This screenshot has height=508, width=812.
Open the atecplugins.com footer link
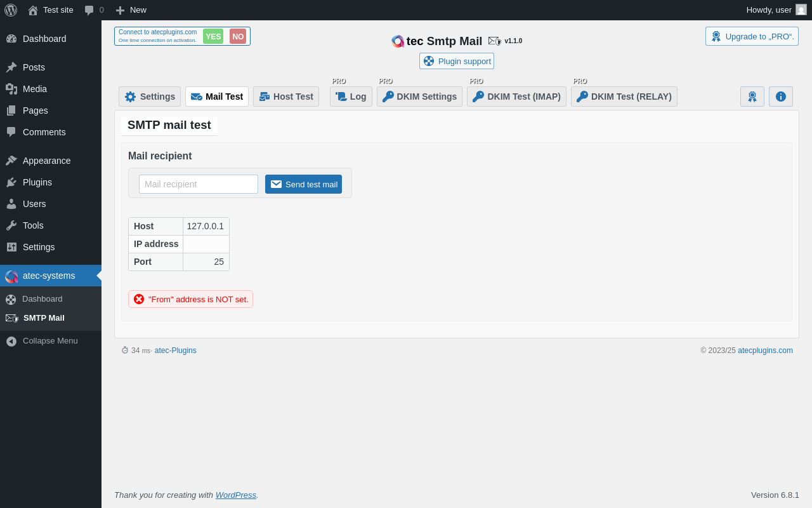(765, 351)
